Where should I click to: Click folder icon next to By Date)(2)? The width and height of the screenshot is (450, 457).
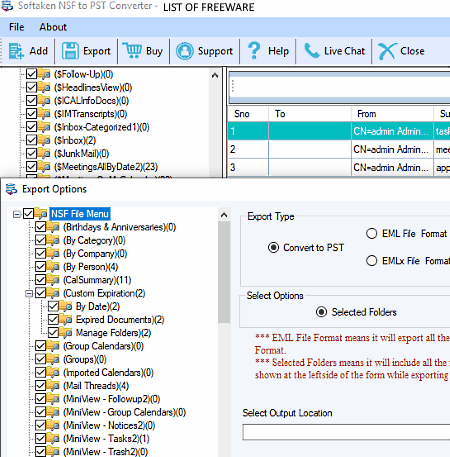point(66,306)
